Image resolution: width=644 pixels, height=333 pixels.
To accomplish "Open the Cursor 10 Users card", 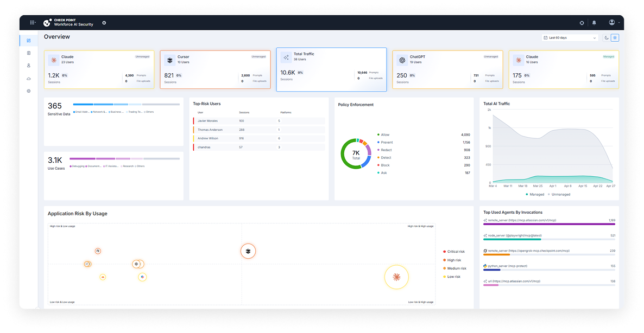I will [215, 70].
